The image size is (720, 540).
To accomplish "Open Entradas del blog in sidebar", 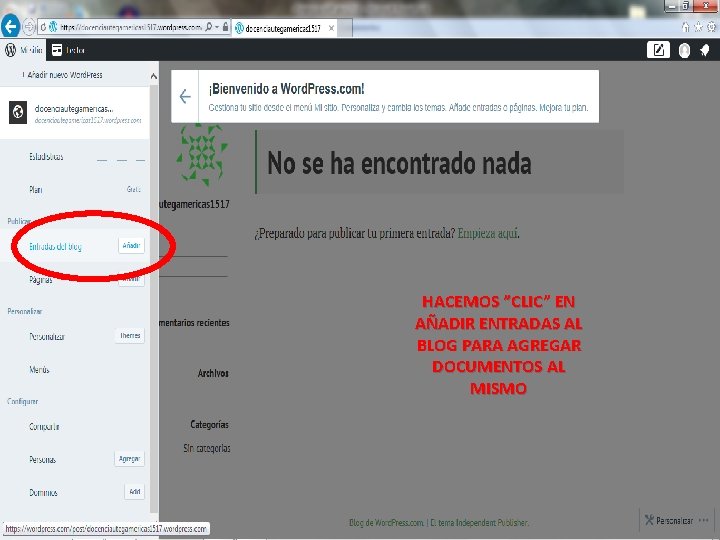I will tap(55, 247).
